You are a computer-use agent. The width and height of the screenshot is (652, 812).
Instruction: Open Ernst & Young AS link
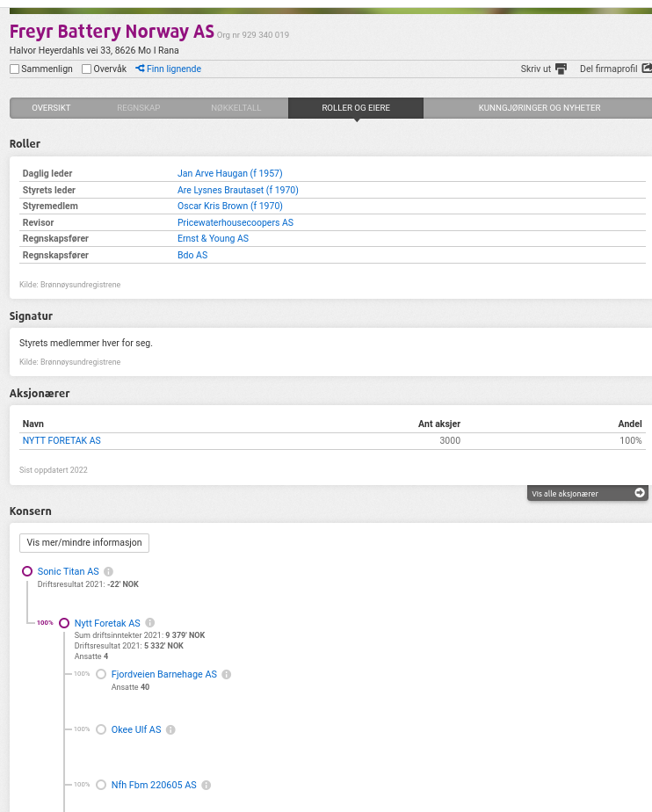(x=213, y=239)
